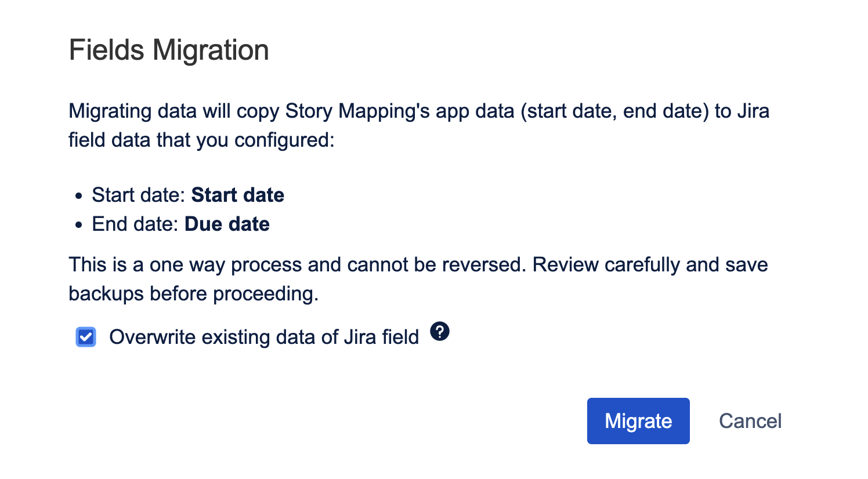This screenshot has height=479, width=868.
Task: Click the 'field data that you configured:' line
Action: [x=201, y=140]
